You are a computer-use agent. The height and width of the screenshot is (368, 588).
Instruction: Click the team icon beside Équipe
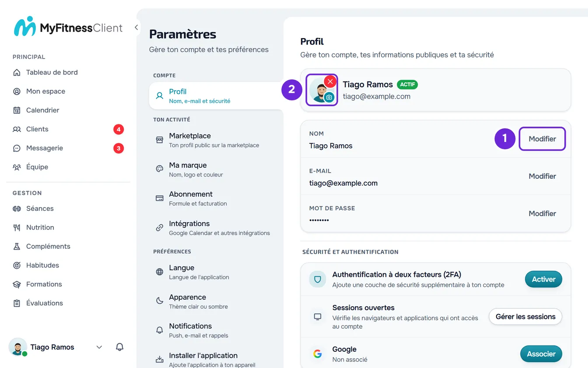(x=17, y=167)
